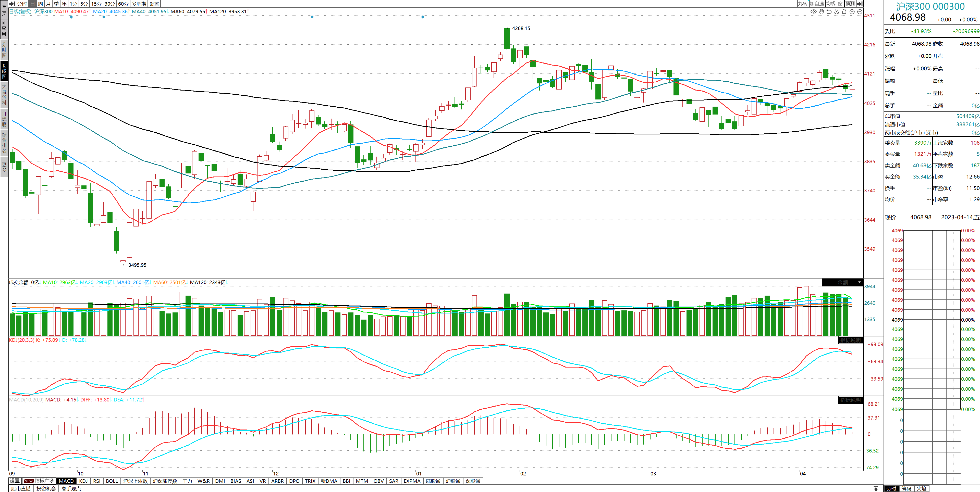Screen dimensions: 980x492
Task: Switch to the 筹码 tab at bottom right
Action: tap(906, 489)
